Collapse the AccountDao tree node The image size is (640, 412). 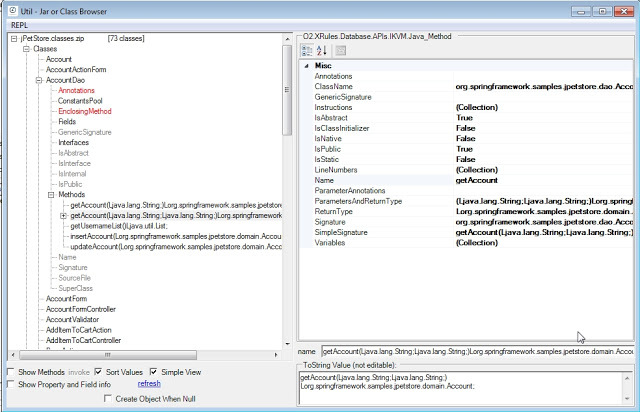(38, 80)
